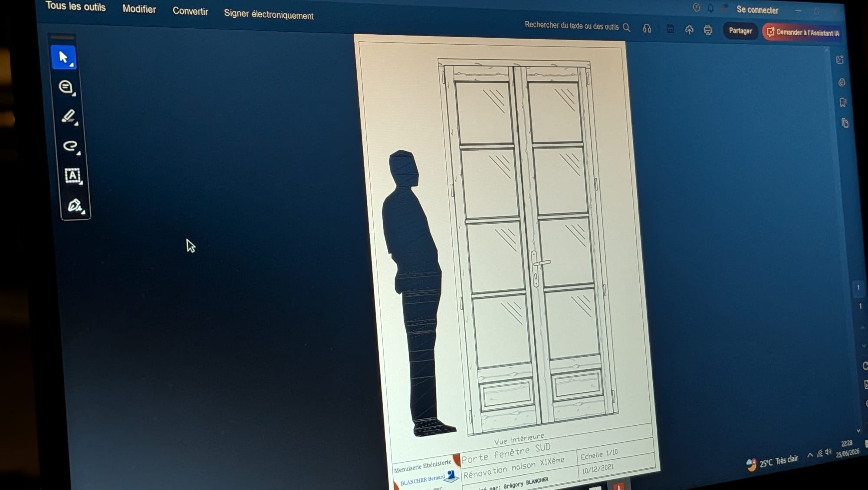Expand the selection tool flyout arrow
The width and height of the screenshot is (868, 490).
(x=72, y=65)
